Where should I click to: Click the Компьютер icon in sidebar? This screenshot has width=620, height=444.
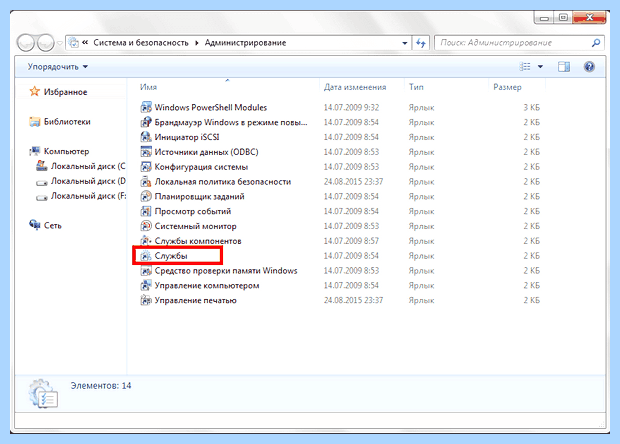tap(35, 151)
